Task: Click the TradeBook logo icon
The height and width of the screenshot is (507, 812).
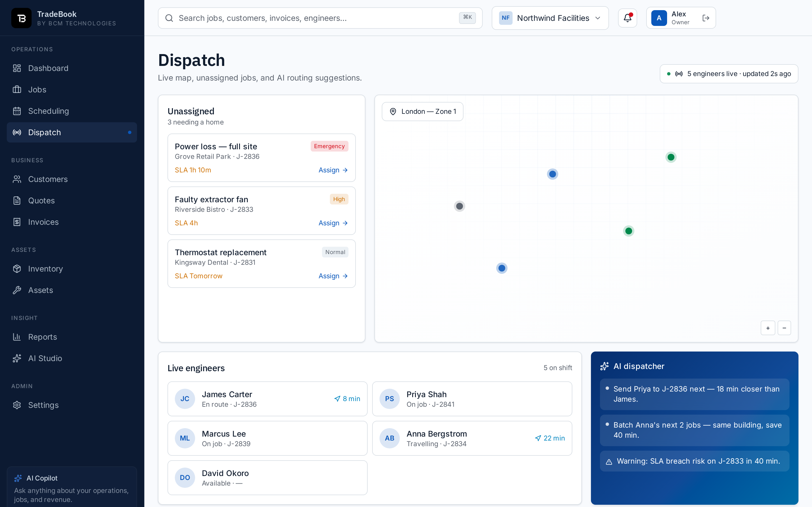Action: coord(21,18)
